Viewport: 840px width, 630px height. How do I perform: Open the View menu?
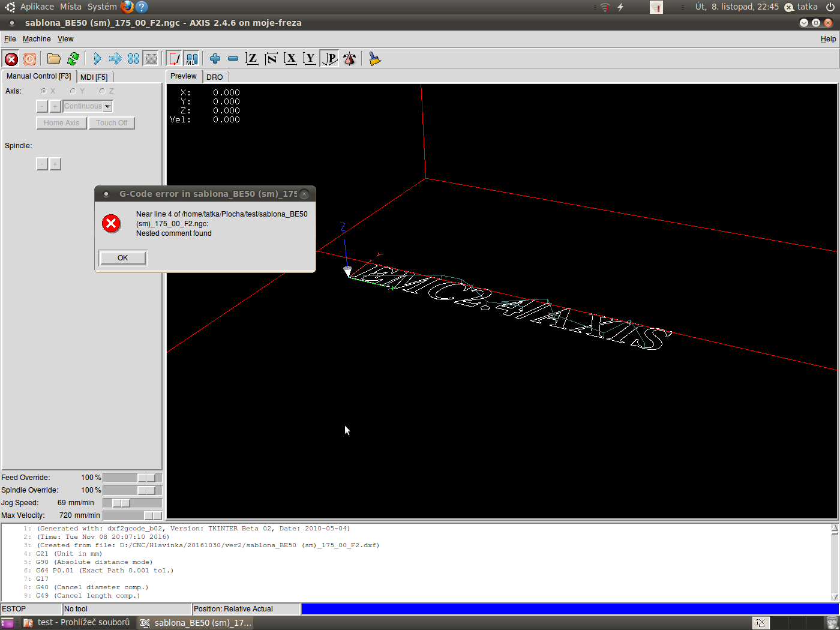click(65, 39)
